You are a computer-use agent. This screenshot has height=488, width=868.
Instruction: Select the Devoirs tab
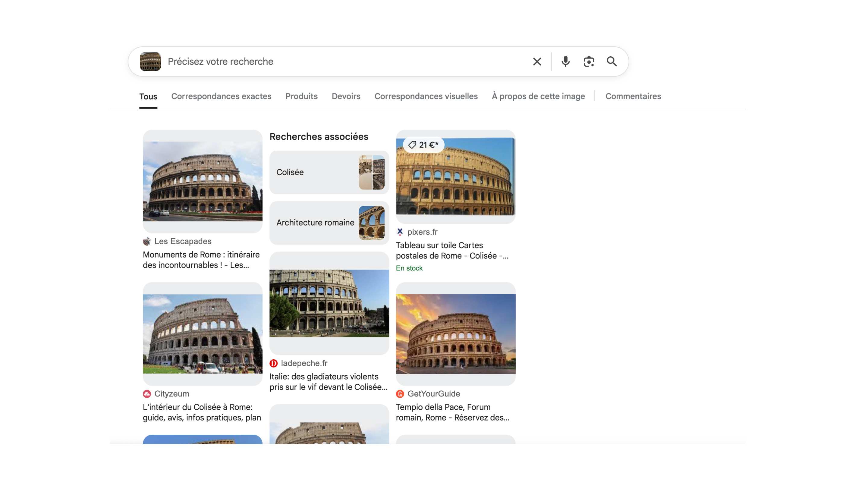pyautogui.click(x=346, y=96)
